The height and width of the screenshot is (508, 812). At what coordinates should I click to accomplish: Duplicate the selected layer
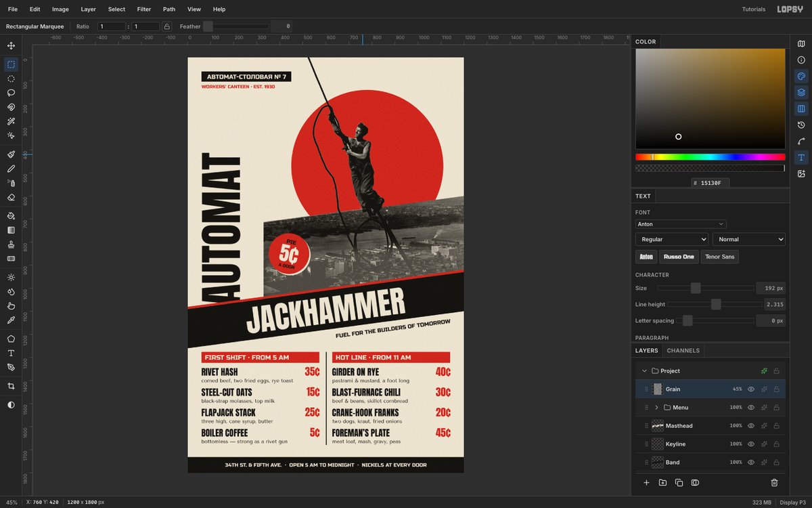[x=679, y=482]
